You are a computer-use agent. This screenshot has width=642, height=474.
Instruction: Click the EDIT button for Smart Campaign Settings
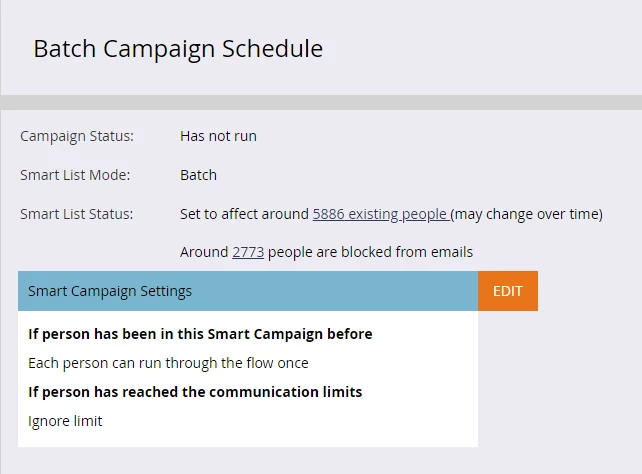tap(507, 291)
